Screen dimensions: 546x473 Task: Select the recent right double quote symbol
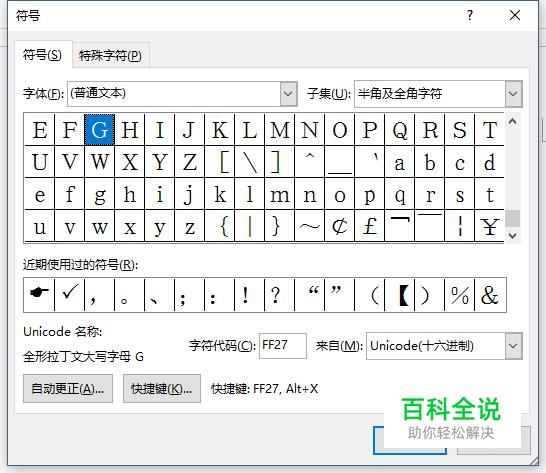[x=339, y=295]
